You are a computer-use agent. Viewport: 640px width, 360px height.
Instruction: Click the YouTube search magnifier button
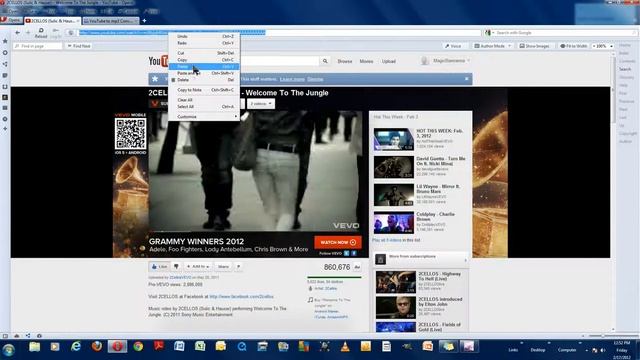click(325, 61)
